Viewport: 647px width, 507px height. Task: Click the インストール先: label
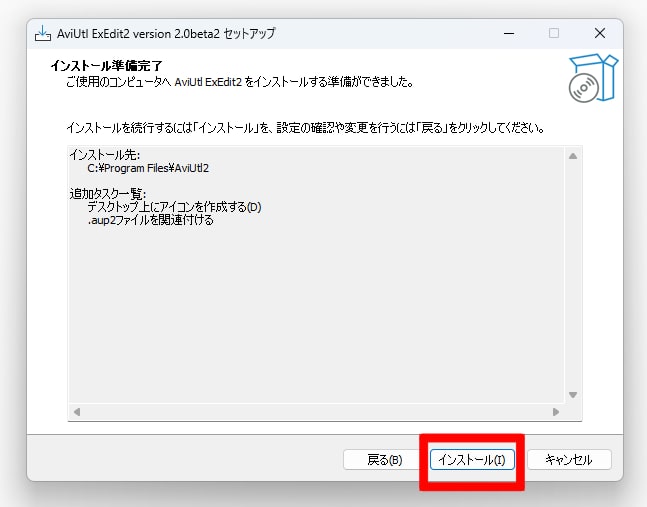pos(105,155)
